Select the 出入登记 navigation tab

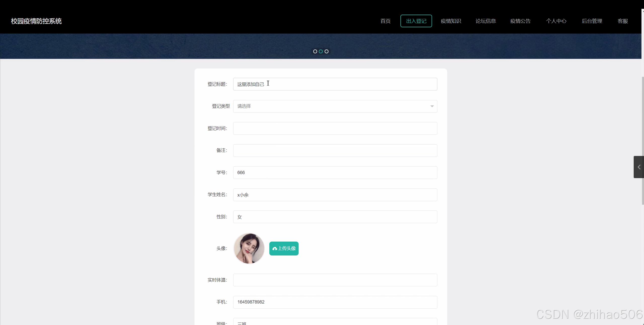point(416,21)
